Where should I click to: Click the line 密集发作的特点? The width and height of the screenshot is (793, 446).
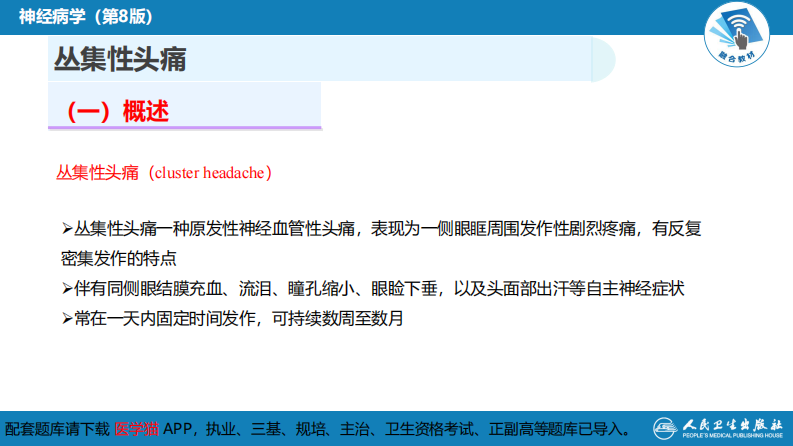pos(119,258)
